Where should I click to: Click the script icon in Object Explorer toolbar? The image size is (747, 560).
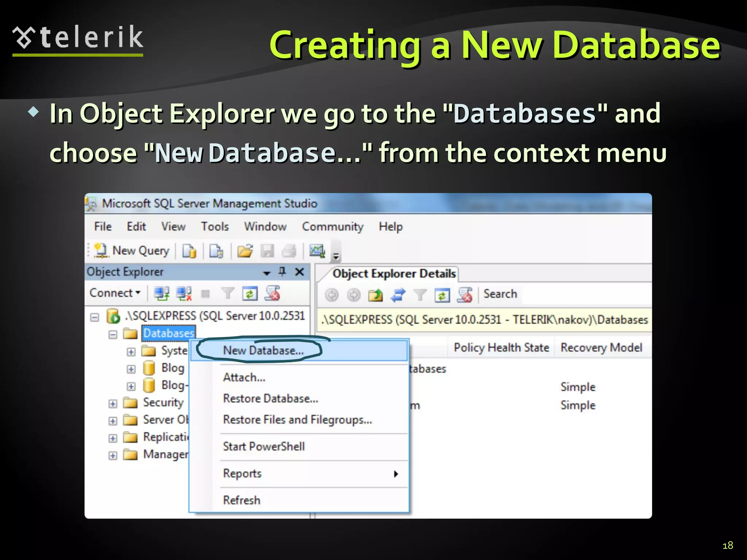[x=272, y=293]
